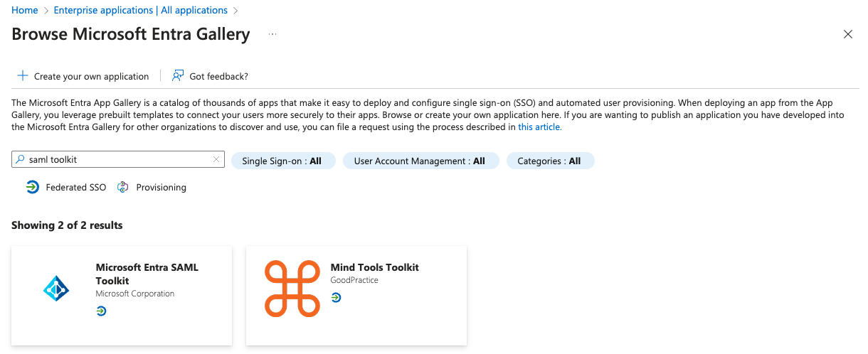
Task: Clear the search text with X icon
Action: point(216,160)
